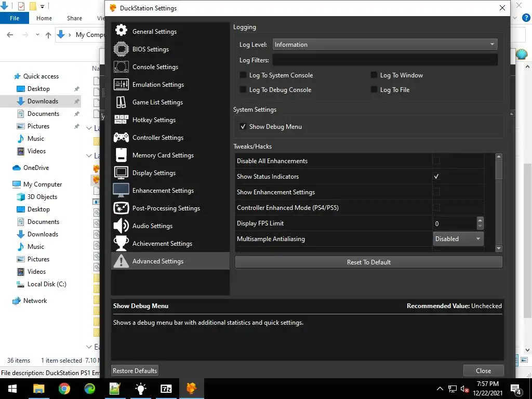Click the Explorer back arrow
Image resolution: width=532 pixels, height=399 pixels.
click(x=10, y=35)
